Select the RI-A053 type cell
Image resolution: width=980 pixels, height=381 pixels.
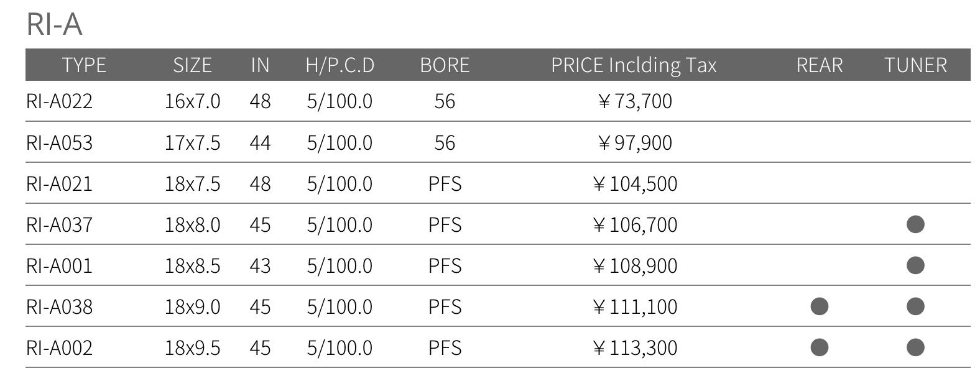59,143
